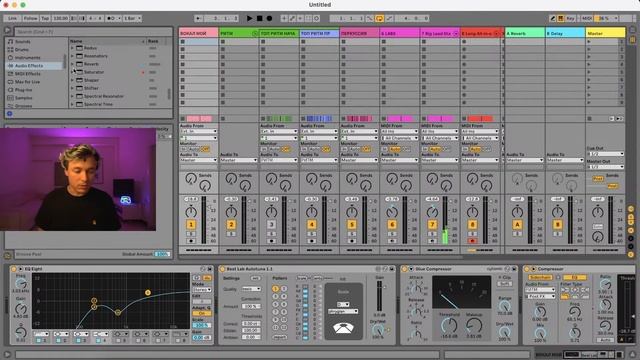Toggle the Loop switch in transport
This screenshot has width=640, height=360.
[379, 18]
